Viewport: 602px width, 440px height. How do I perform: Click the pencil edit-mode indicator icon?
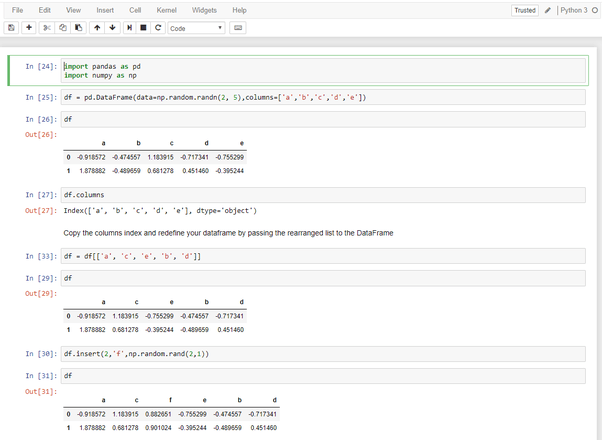(548, 10)
